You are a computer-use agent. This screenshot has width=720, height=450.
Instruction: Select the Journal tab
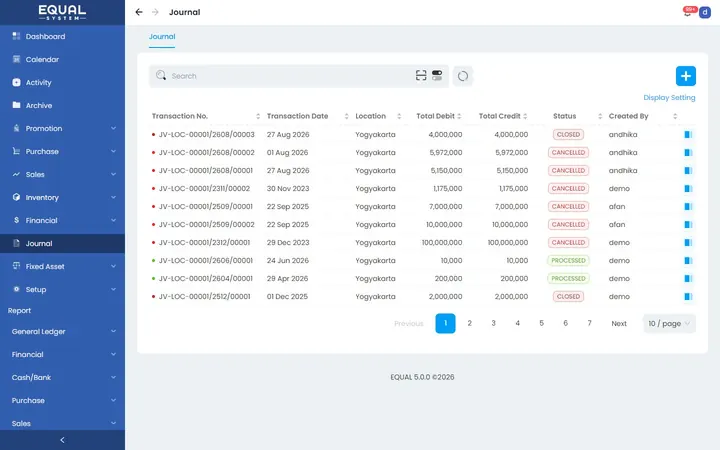[x=162, y=37]
